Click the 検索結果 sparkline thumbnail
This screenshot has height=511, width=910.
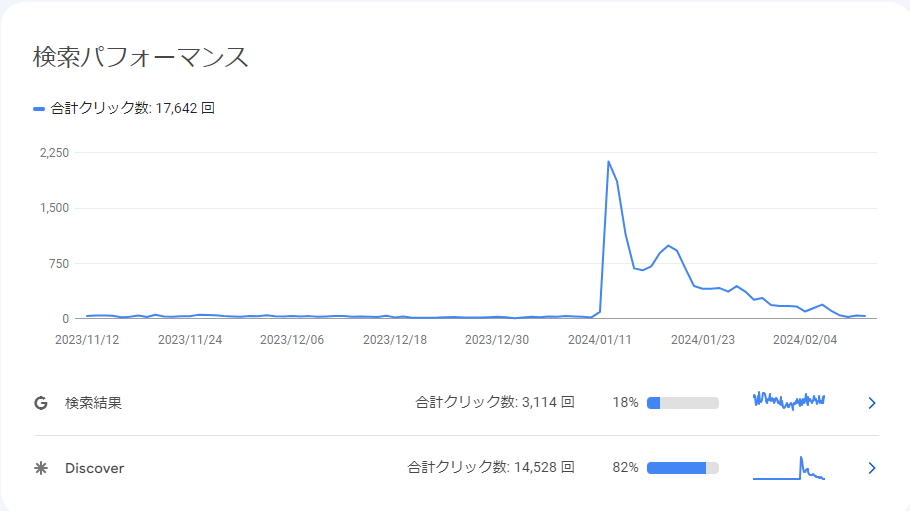pos(789,401)
